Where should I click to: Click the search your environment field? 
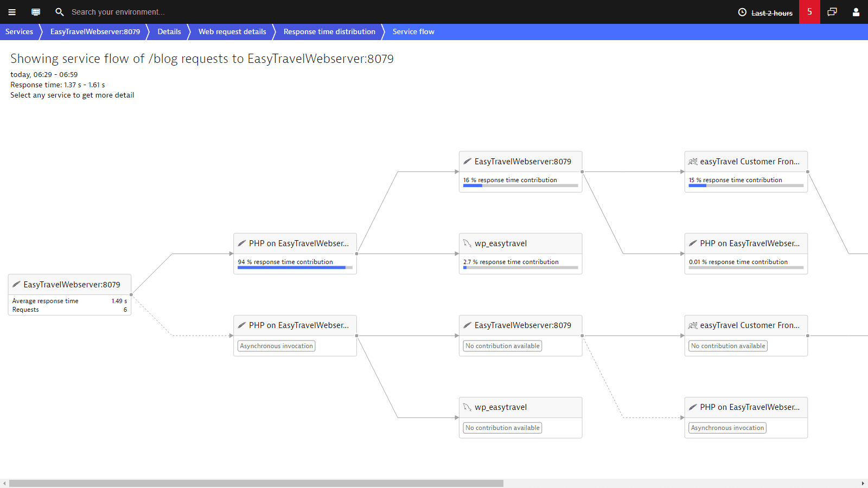(x=118, y=12)
